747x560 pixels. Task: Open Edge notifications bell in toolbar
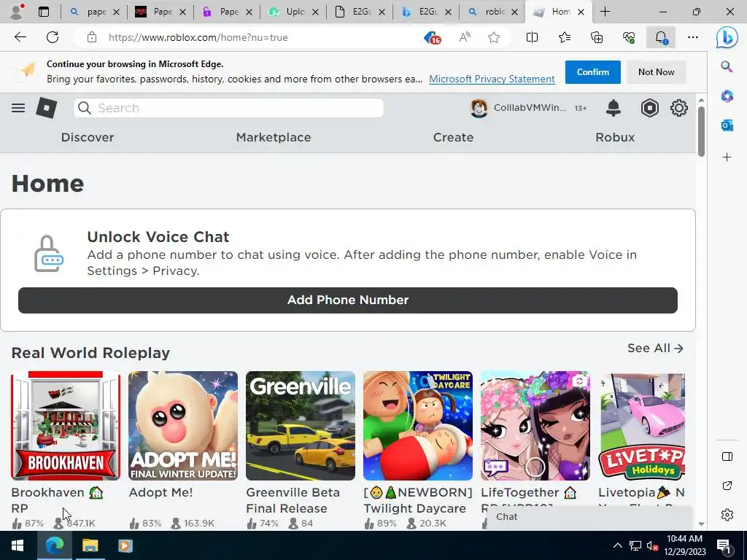click(661, 37)
